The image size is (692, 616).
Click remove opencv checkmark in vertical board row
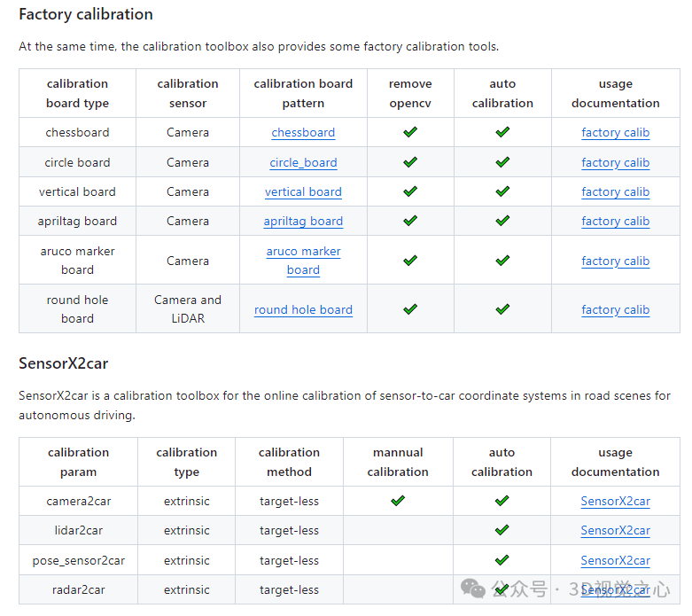pyautogui.click(x=409, y=191)
